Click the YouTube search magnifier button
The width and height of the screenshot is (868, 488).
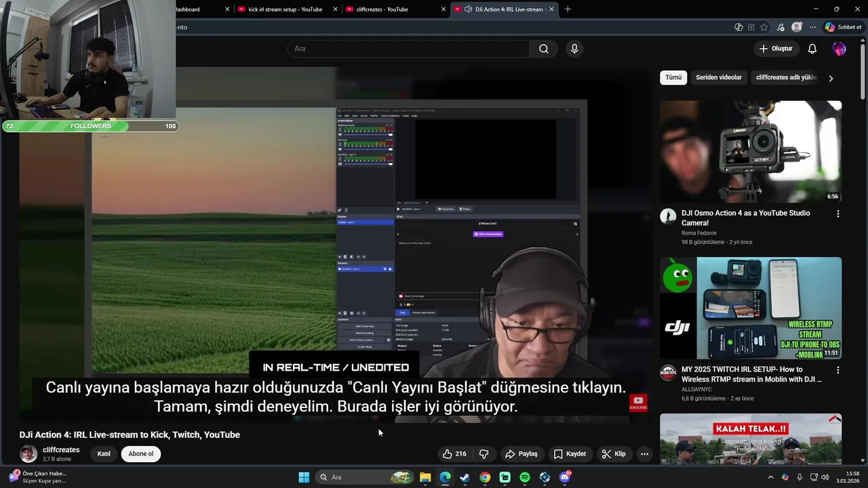tap(544, 49)
